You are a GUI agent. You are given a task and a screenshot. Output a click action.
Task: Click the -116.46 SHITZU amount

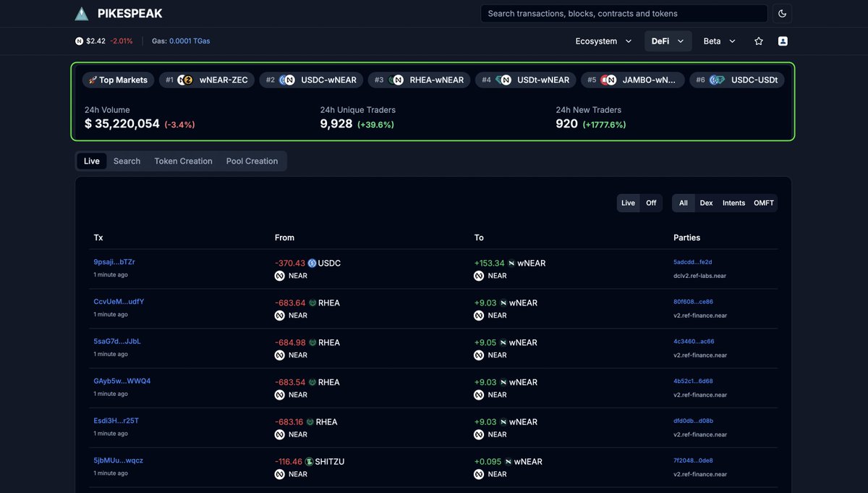click(x=289, y=462)
